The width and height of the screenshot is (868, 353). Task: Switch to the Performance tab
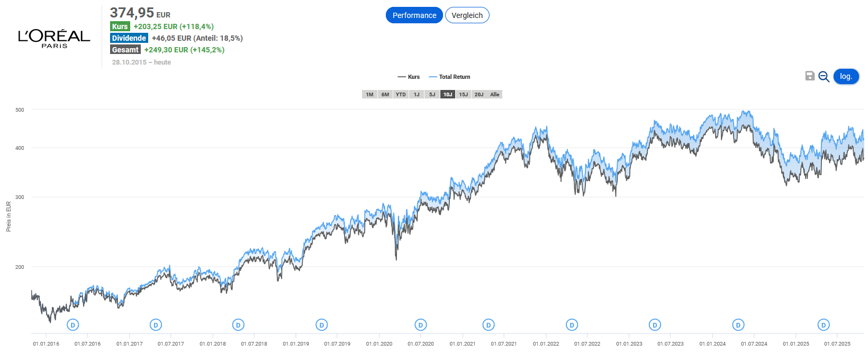414,15
